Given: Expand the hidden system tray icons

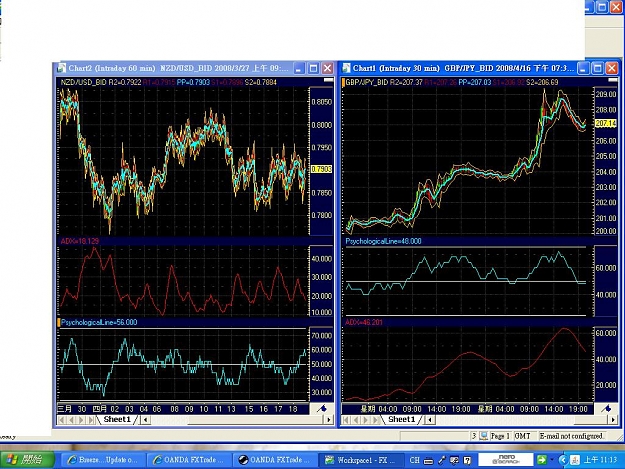Looking at the screenshot, I should [x=563, y=460].
